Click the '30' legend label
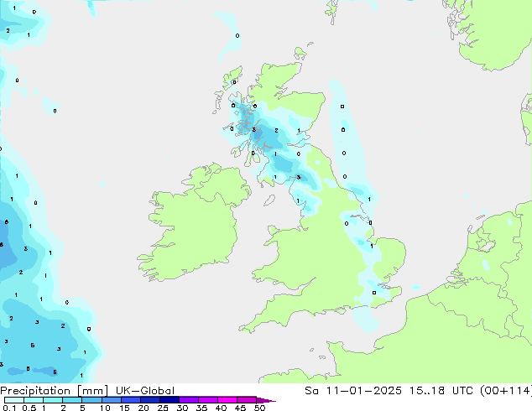 pos(182,408)
